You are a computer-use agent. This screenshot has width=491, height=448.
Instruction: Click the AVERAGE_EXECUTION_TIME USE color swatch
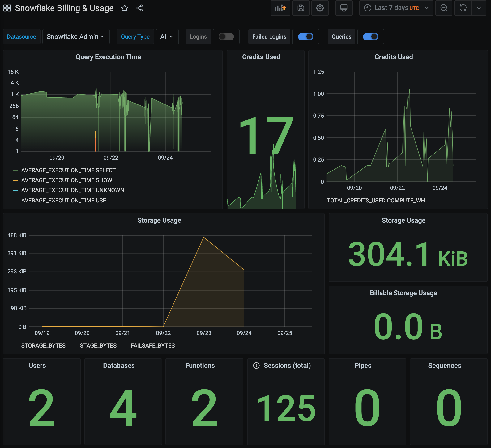(x=16, y=201)
